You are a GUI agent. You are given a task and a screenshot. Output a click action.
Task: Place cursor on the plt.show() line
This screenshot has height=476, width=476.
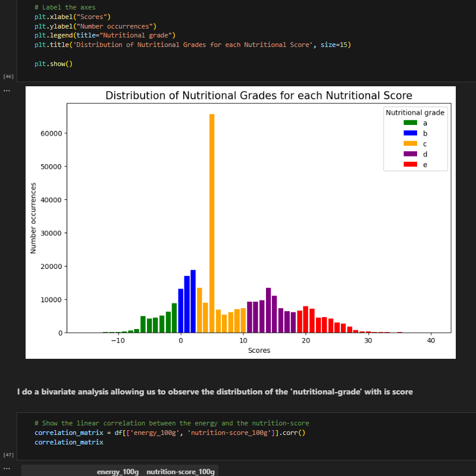click(x=54, y=64)
